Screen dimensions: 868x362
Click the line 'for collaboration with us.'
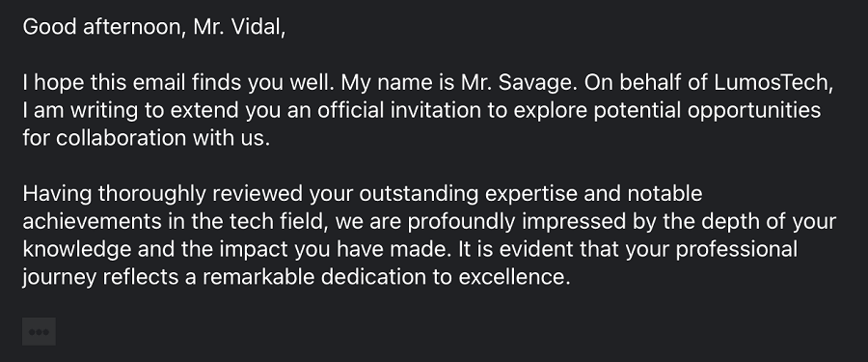click(147, 137)
